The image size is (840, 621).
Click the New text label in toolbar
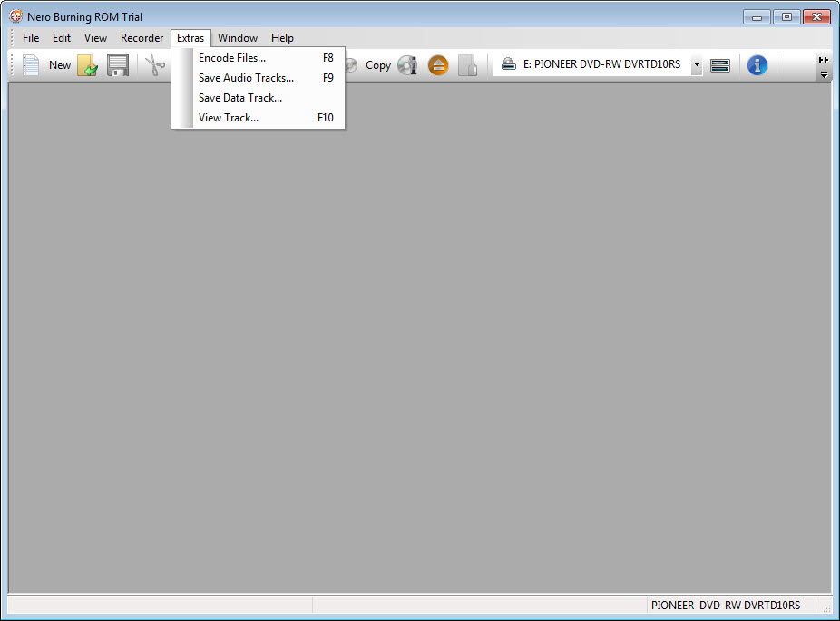pos(60,65)
